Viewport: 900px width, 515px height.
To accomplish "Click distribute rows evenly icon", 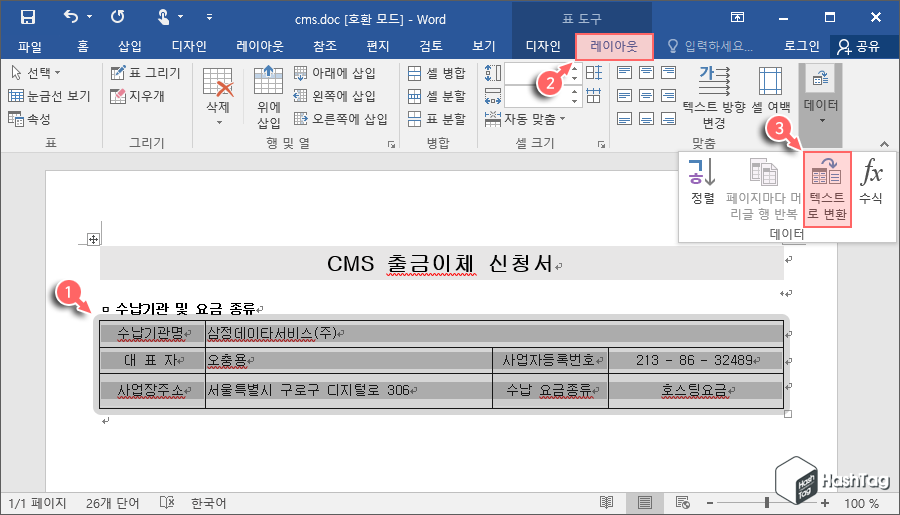I will pos(594,72).
